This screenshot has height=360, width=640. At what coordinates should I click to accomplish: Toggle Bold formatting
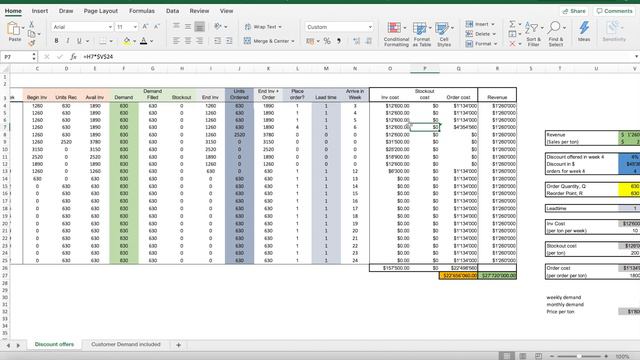(x=56, y=41)
